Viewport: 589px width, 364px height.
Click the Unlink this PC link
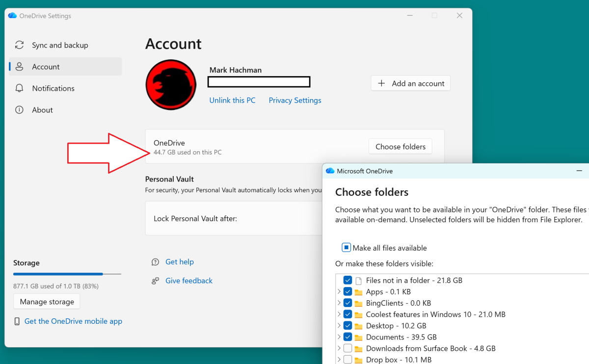[x=232, y=100]
